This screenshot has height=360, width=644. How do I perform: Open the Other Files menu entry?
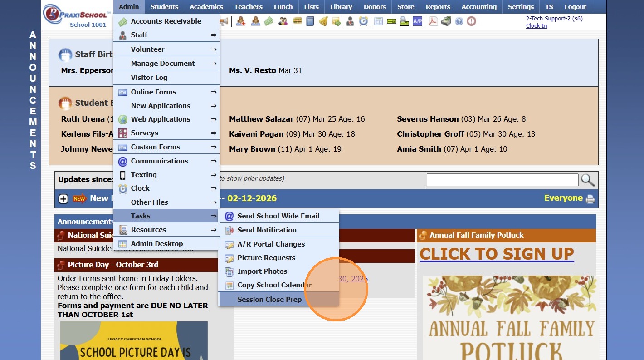tap(166, 202)
